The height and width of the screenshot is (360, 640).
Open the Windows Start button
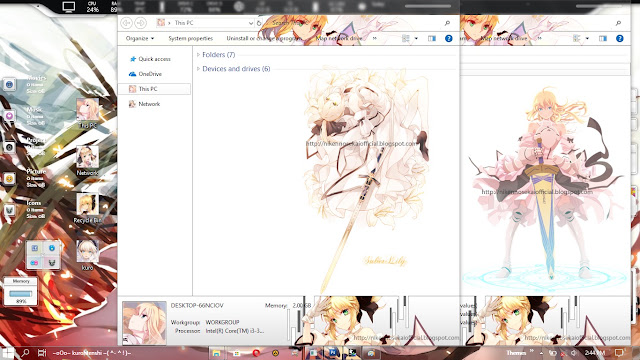coord(8,353)
